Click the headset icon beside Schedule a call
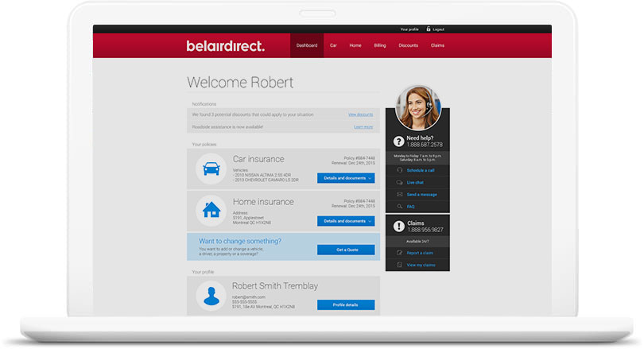 click(399, 170)
